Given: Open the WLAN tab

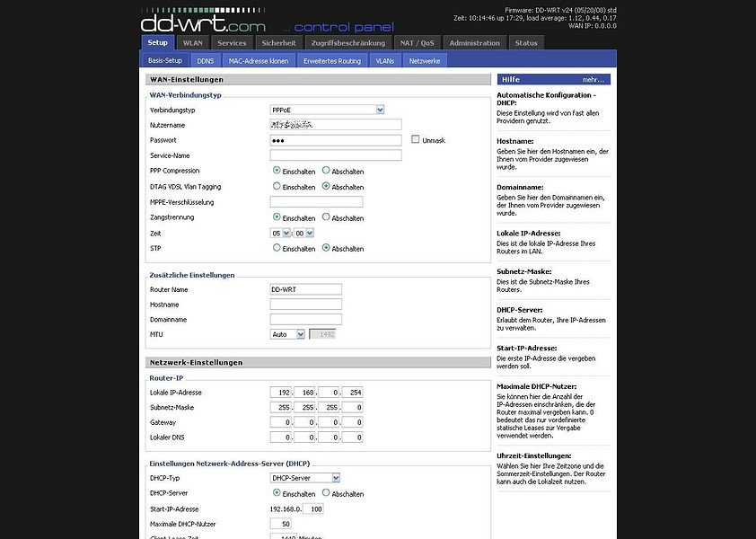Looking at the screenshot, I should click(x=193, y=43).
